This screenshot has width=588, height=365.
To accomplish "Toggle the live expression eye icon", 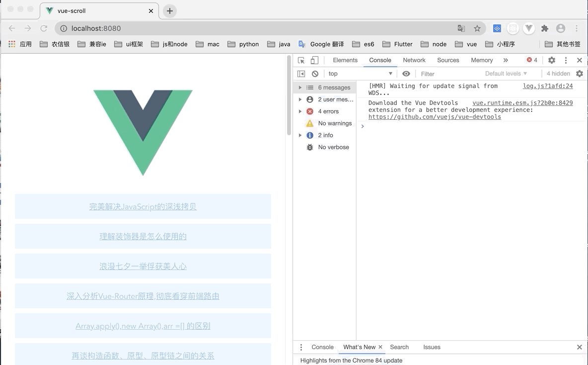I will coord(406,74).
